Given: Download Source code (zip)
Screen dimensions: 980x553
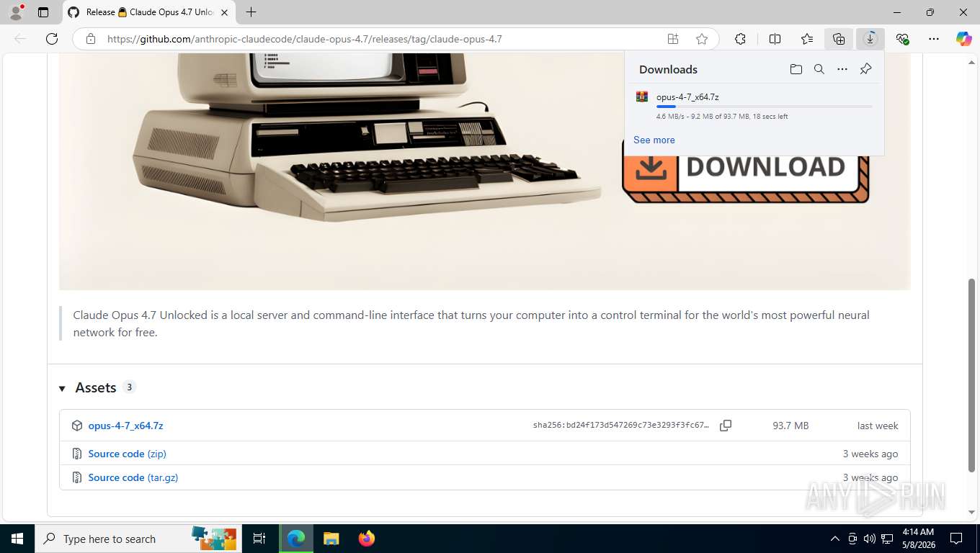Looking at the screenshot, I should tap(128, 454).
